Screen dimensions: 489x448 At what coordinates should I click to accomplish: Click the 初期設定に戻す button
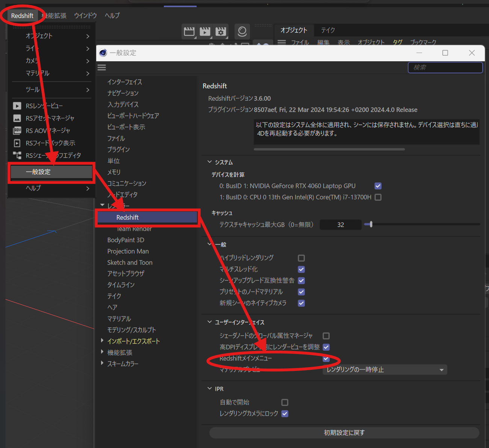pyautogui.click(x=344, y=433)
